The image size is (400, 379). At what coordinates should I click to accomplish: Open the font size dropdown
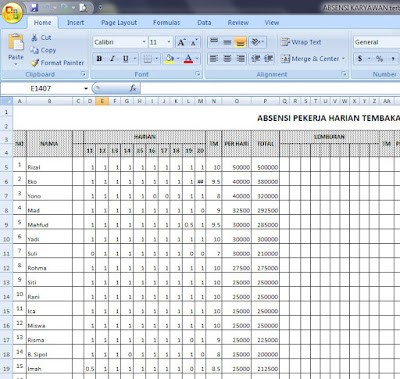tap(169, 42)
